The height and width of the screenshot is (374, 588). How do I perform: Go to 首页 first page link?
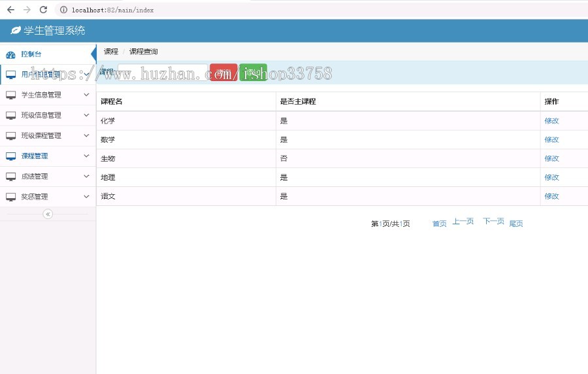click(x=440, y=224)
